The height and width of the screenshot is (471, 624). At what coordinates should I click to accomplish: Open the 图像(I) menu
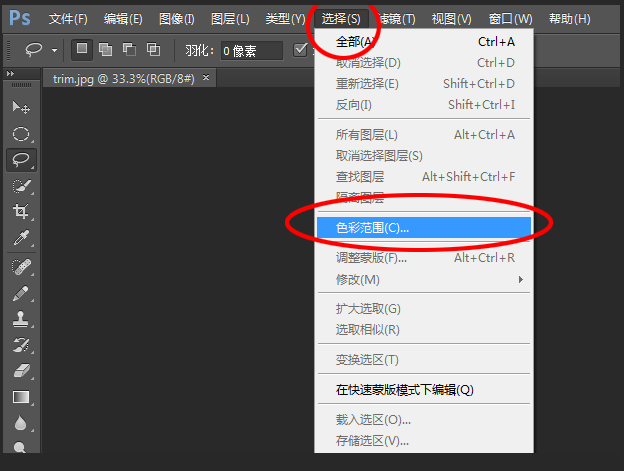pyautogui.click(x=177, y=19)
